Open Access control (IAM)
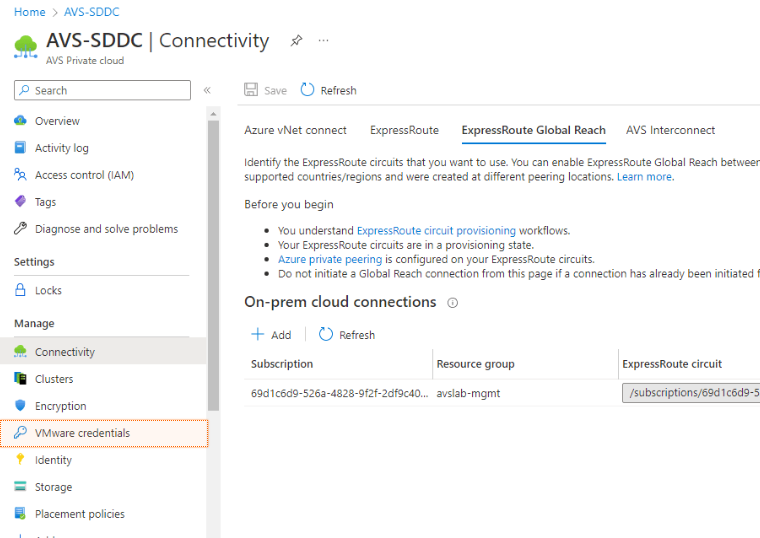 pyautogui.click(x=84, y=175)
